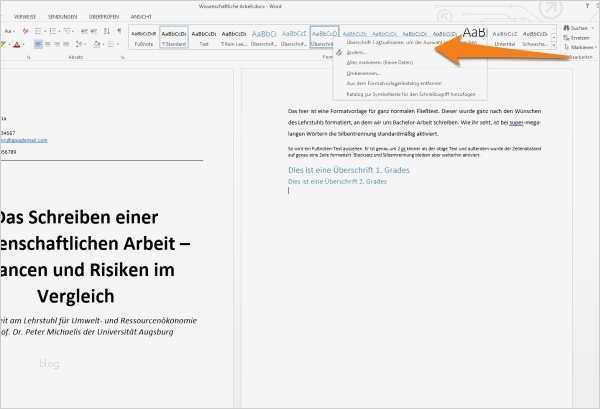Increase the paragraph indent

(93, 31)
